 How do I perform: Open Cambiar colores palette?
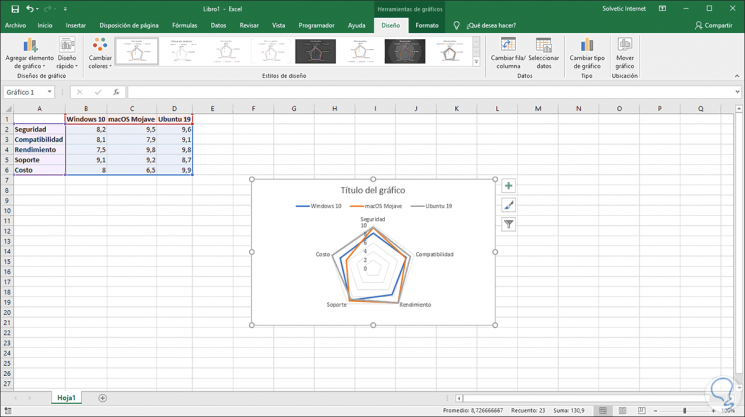100,53
